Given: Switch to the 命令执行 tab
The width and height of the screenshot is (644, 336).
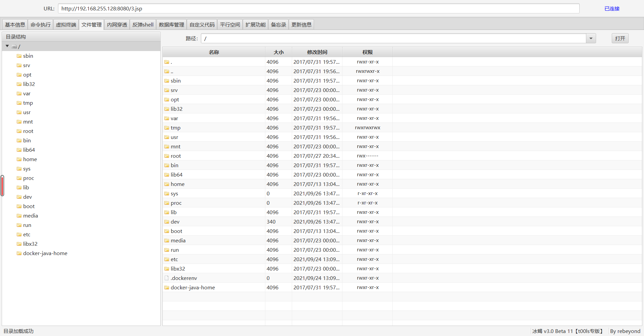Looking at the screenshot, I should coord(41,25).
